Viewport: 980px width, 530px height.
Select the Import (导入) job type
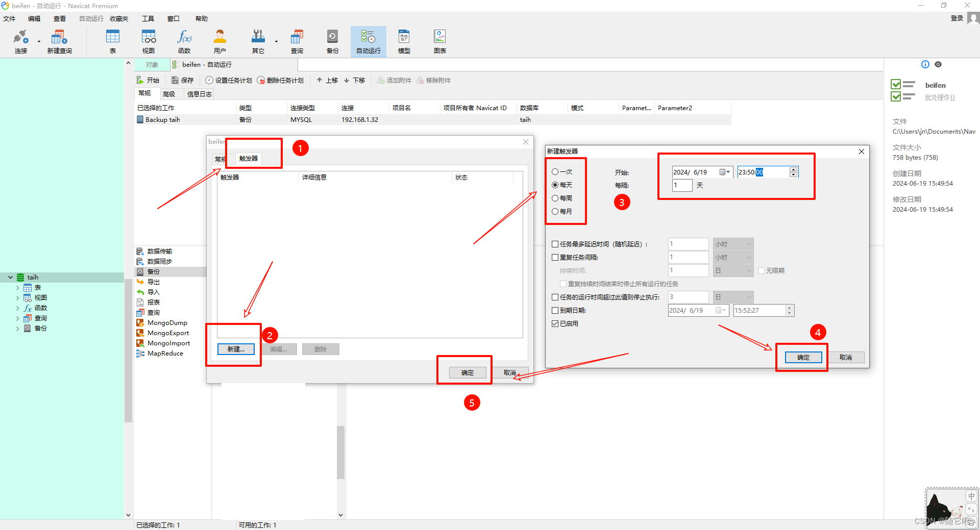[x=148, y=292]
